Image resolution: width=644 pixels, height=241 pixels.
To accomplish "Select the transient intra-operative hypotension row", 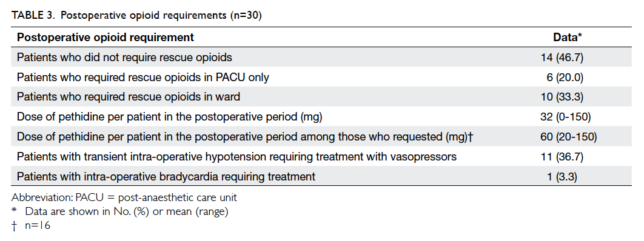I will pos(321,157).
